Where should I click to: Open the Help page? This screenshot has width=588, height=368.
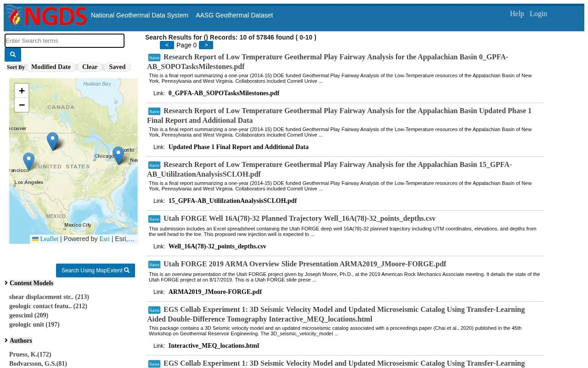pyautogui.click(x=517, y=14)
